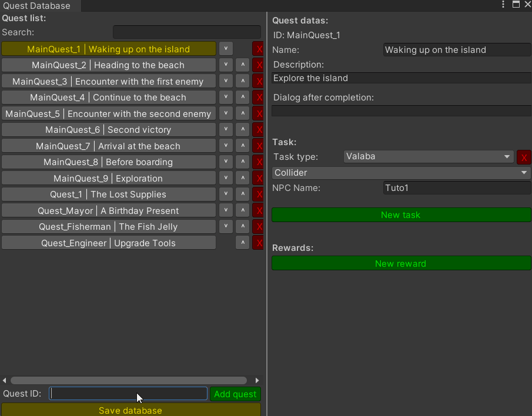Add a New task

(401, 215)
